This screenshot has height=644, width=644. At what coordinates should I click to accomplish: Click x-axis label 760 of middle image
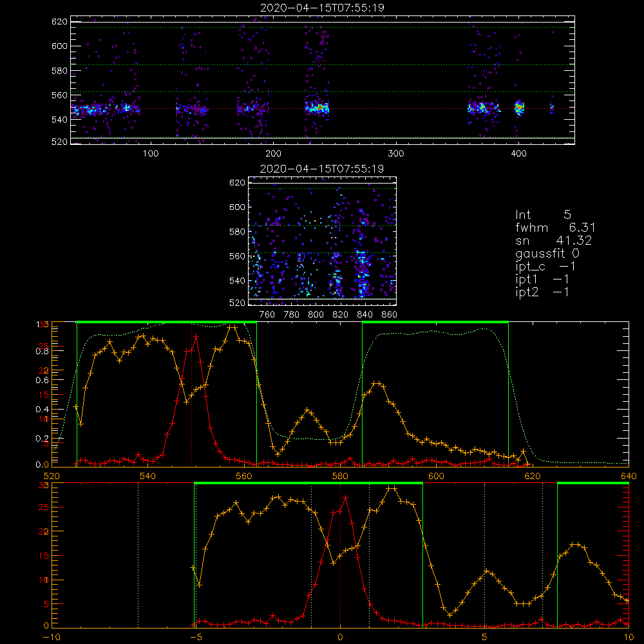coord(267,315)
